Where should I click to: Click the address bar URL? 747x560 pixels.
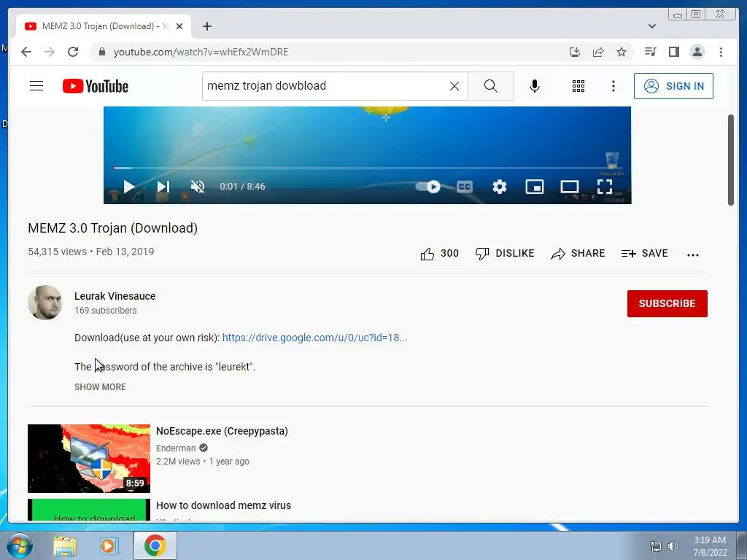[x=201, y=52]
